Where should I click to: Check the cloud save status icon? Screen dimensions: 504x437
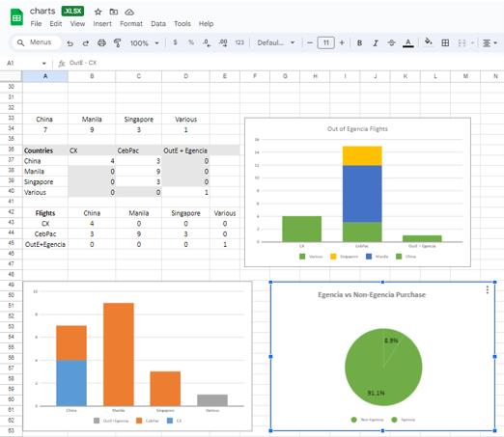pos(129,12)
